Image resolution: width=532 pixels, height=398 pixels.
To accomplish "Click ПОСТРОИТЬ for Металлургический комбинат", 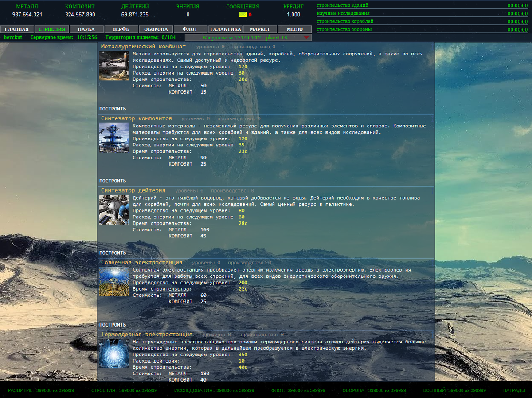I will click(113, 109).
